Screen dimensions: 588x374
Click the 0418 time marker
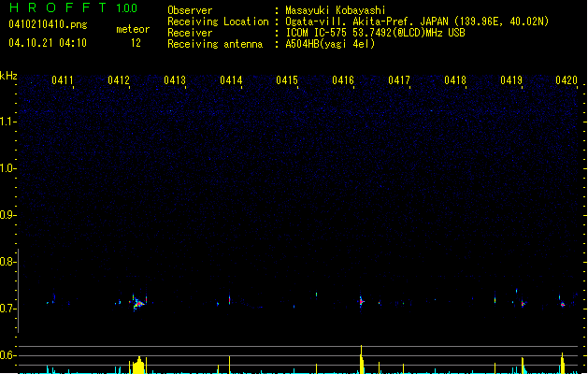[455, 80]
